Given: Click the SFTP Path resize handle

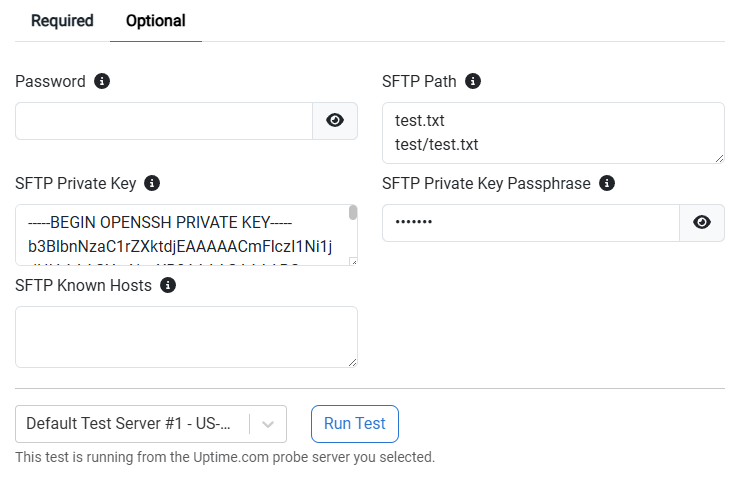Looking at the screenshot, I should [x=719, y=158].
